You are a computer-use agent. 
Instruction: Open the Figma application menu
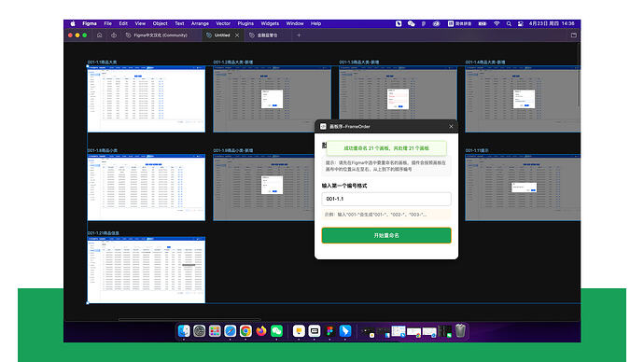click(x=89, y=24)
